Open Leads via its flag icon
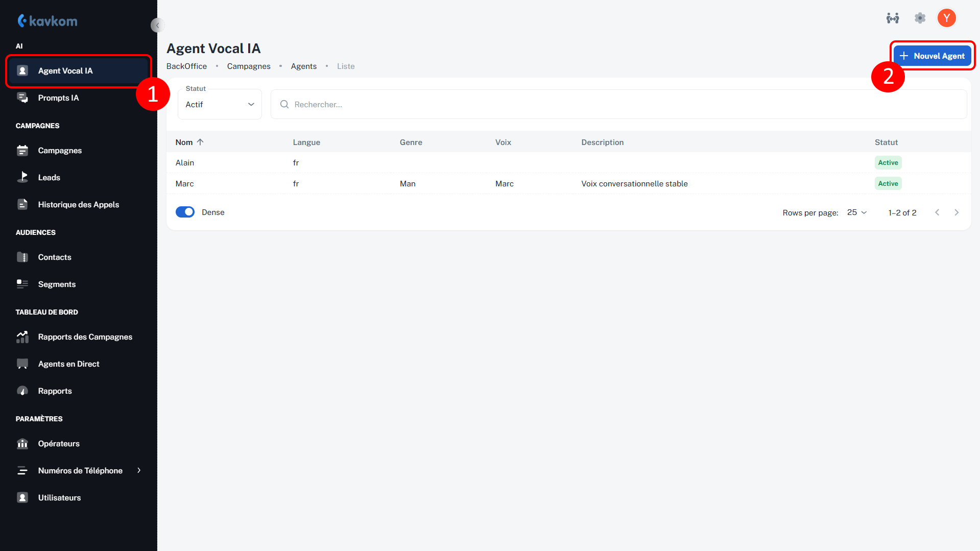This screenshot has width=980, height=551. click(22, 177)
